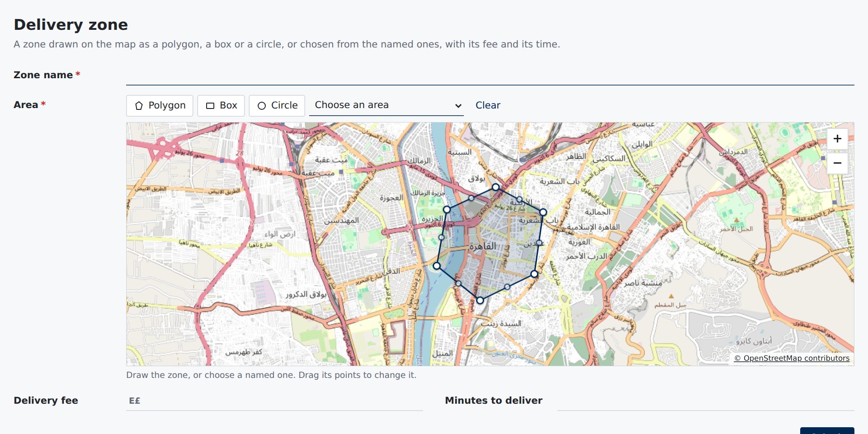Screen dimensions: 868x434
Task: Focus the Zone name input field
Action: tap(490, 75)
